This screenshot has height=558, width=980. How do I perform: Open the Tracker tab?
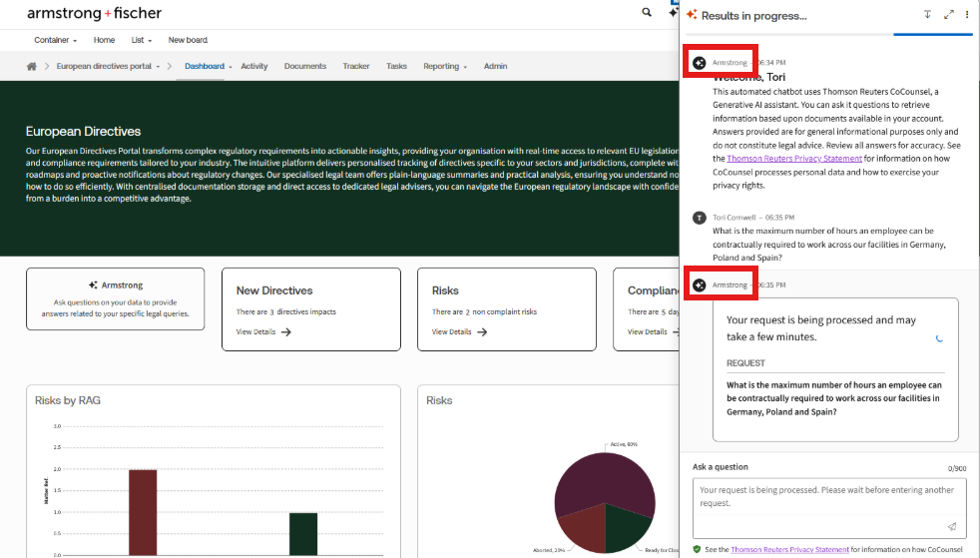click(356, 67)
